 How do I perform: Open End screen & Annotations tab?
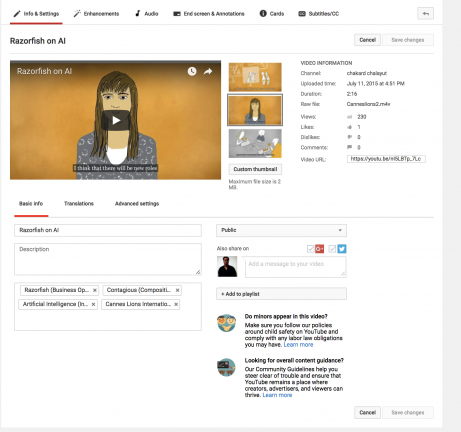209,14
